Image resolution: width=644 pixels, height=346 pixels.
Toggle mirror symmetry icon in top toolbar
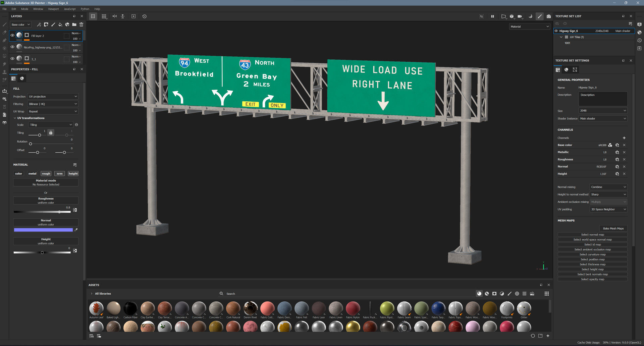coord(115,16)
